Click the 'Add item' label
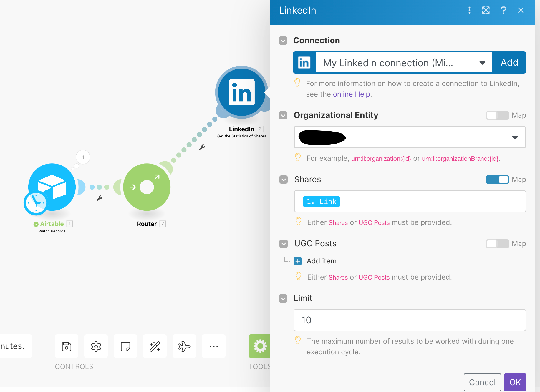Image resolution: width=540 pixels, height=392 pixels. click(322, 261)
